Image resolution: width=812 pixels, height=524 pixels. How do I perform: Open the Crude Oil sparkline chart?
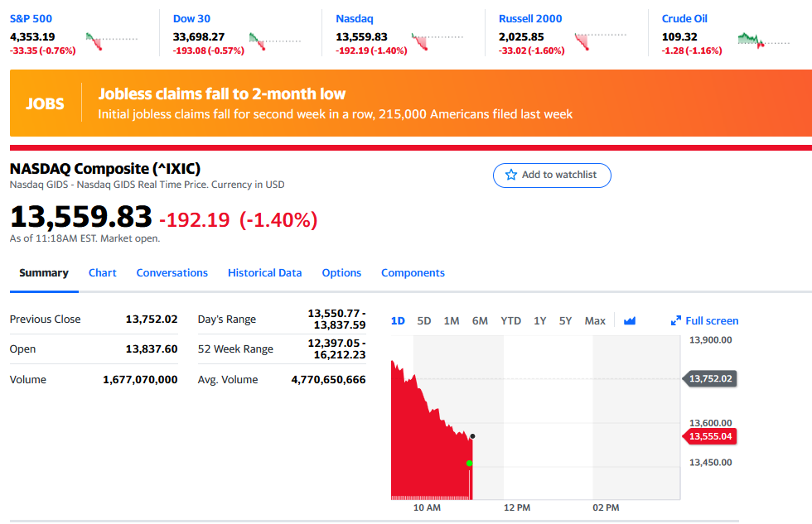pyautogui.click(x=763, y=41)
